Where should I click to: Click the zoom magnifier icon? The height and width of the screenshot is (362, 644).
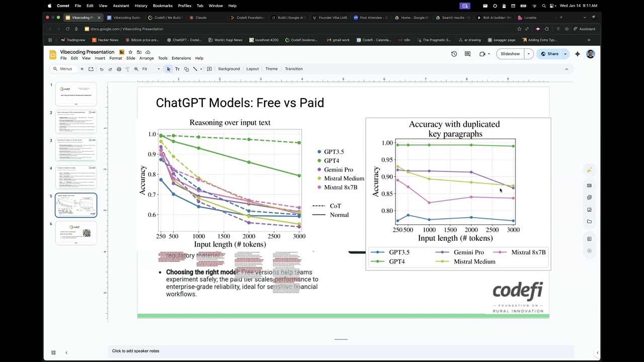click(x=136, y=69)
